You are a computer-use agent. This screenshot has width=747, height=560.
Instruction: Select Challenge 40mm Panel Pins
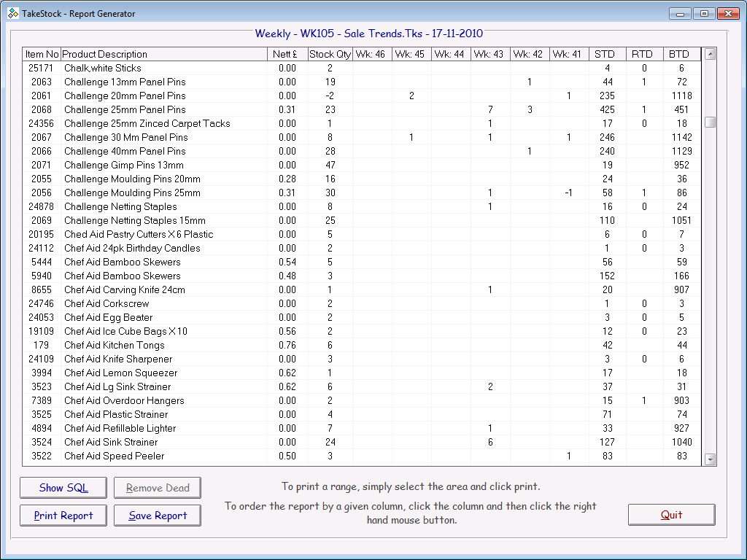tap(125, 151)
